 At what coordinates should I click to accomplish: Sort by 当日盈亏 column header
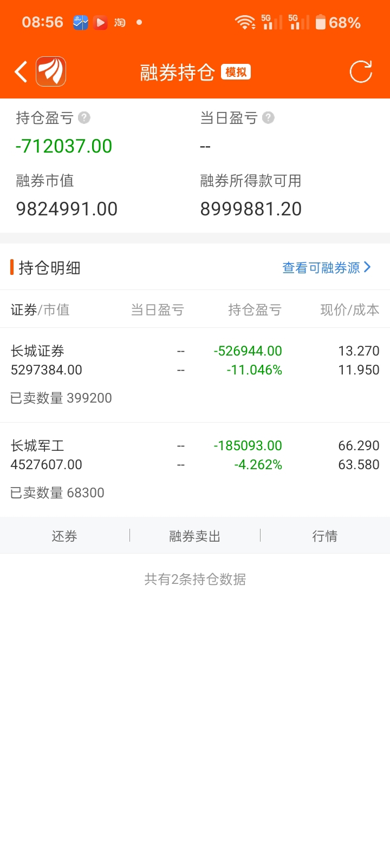[x=158, y=310]
